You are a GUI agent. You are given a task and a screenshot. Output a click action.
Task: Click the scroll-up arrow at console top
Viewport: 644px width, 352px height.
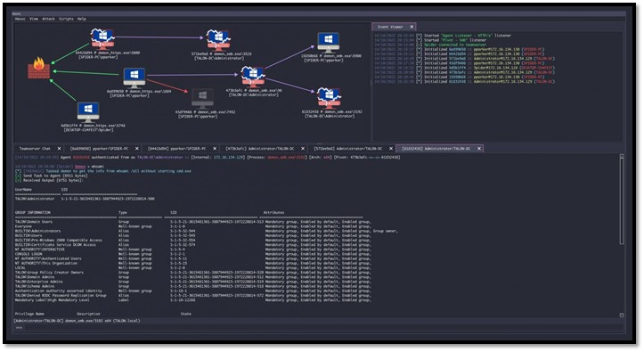pyautogui.click(x=622, y=157)
